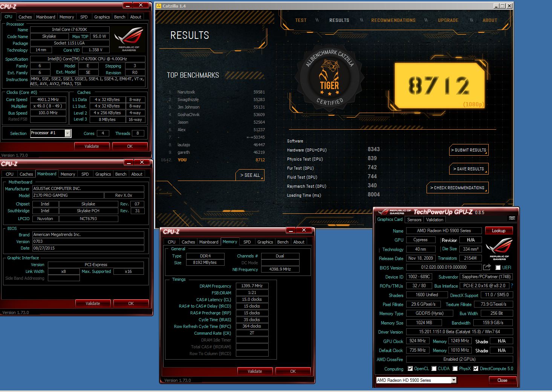Toggle the UEFI checkbox in GPU-Z
This screenshot has width=552, height=392.
tap(498, 268)
